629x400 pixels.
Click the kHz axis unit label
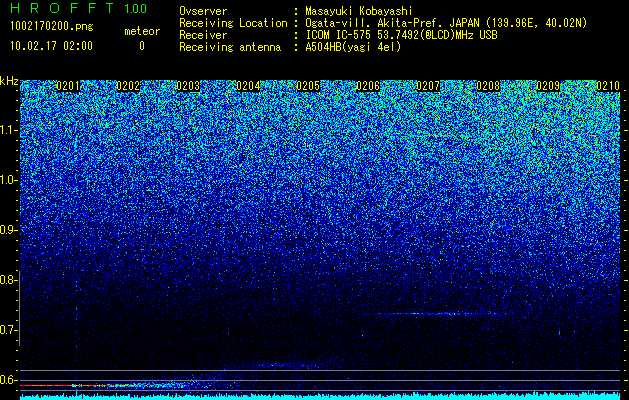[x=9, y=81]
